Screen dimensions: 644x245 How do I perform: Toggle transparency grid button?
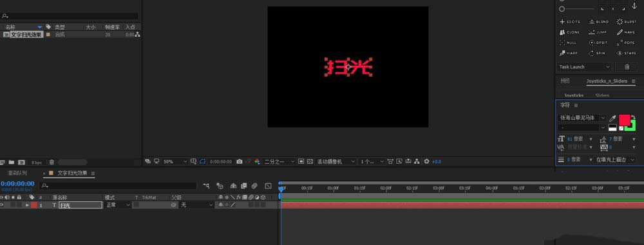[x=310, y=162]
